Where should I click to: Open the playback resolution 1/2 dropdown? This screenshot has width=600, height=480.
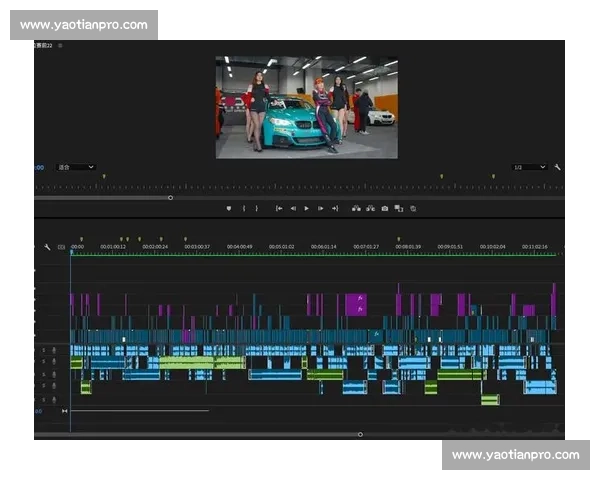tap(529, 167)
